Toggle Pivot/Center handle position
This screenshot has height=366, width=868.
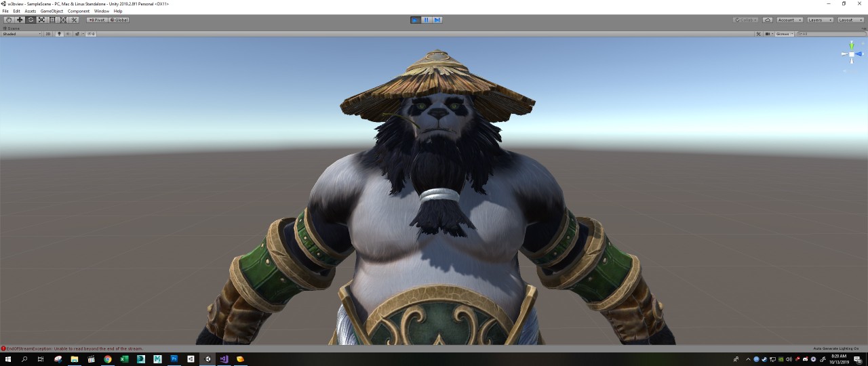97,20
